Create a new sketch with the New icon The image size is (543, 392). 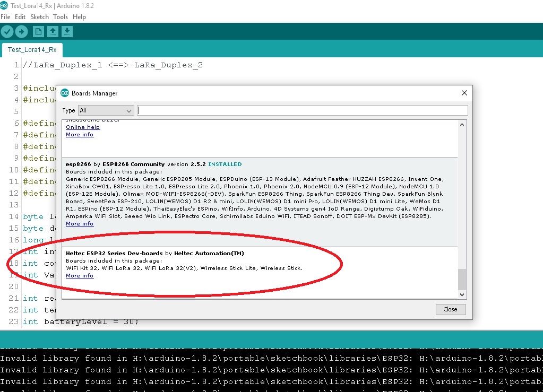(38, 31)
